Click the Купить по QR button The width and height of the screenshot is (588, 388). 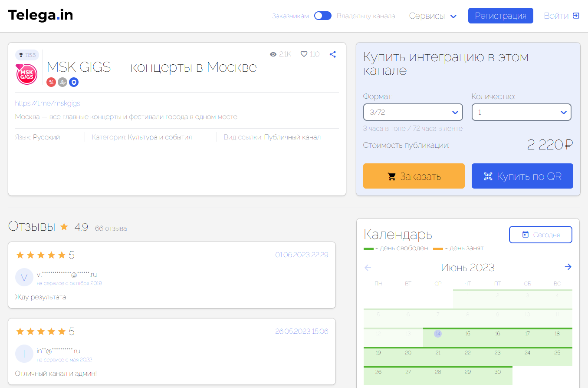[522, 176]
